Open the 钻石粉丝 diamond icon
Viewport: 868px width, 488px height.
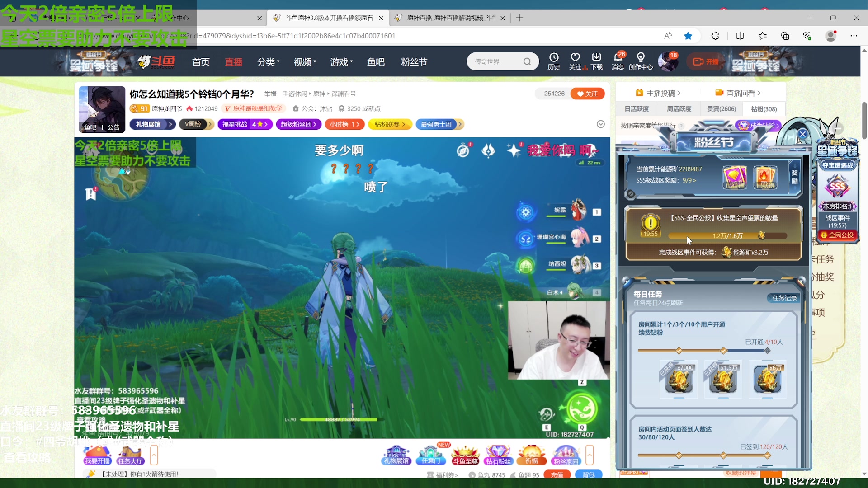click(x=498, y=455)
